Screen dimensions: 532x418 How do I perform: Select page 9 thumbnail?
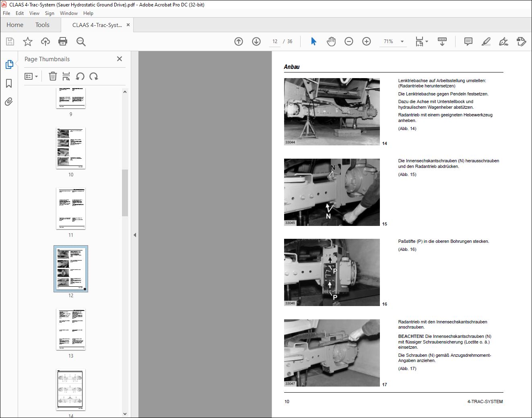pos(71,98)
